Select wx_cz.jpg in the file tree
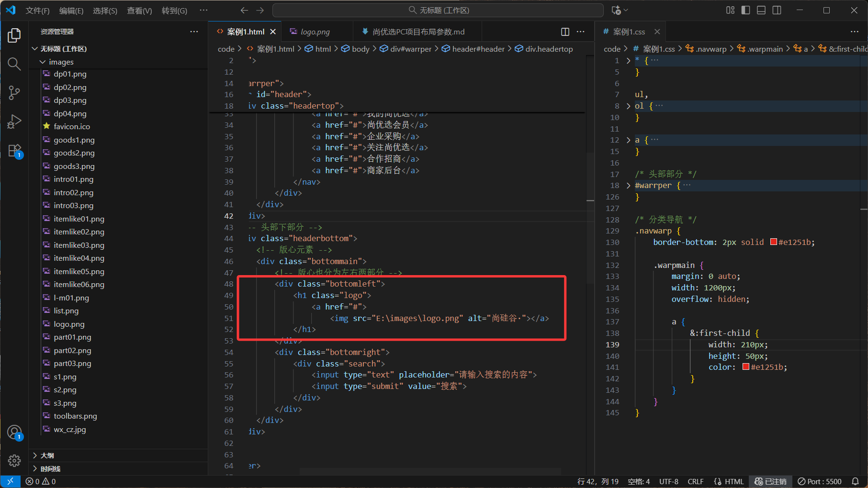Image resolution: width=868 pixels, height=488 pixels. pyautogui.click(x=119, y=430)
